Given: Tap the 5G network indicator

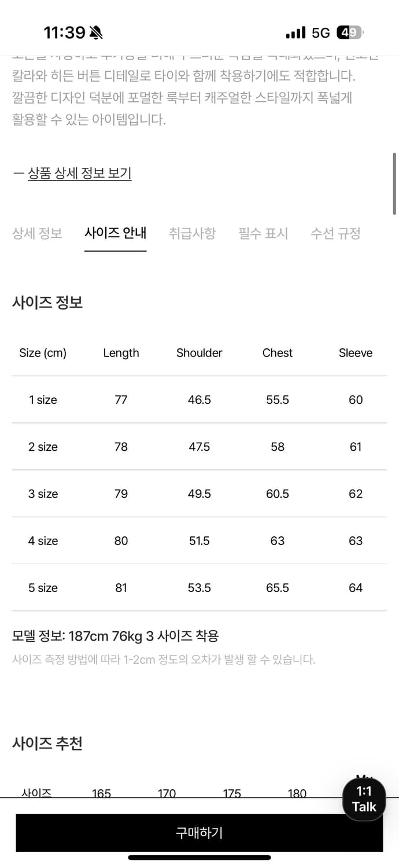Looking at the screenshot, I should click(320, 33).
